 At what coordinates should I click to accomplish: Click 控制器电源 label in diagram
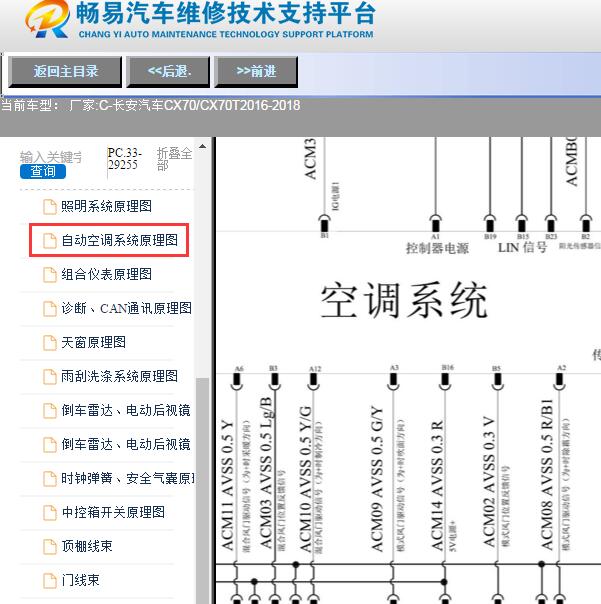click(437, 248)
